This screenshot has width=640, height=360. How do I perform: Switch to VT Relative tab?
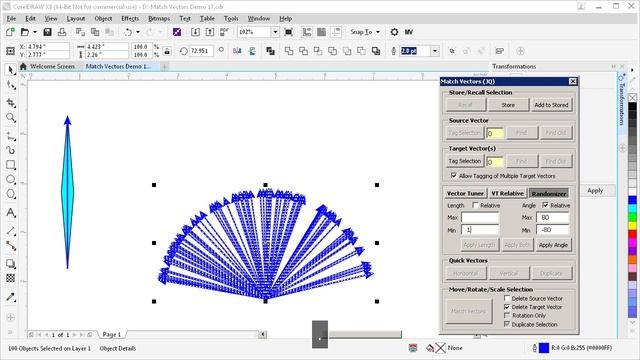[507, 193]
